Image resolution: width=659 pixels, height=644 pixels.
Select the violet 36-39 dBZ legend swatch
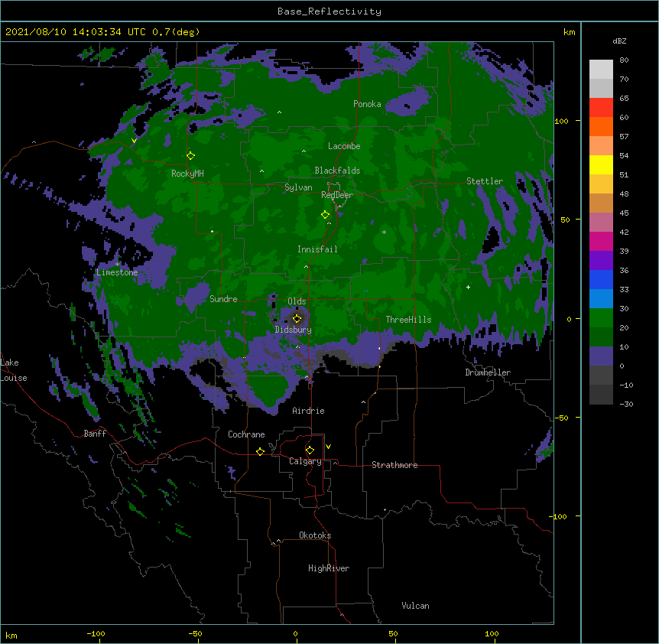[x=601, y=261]
